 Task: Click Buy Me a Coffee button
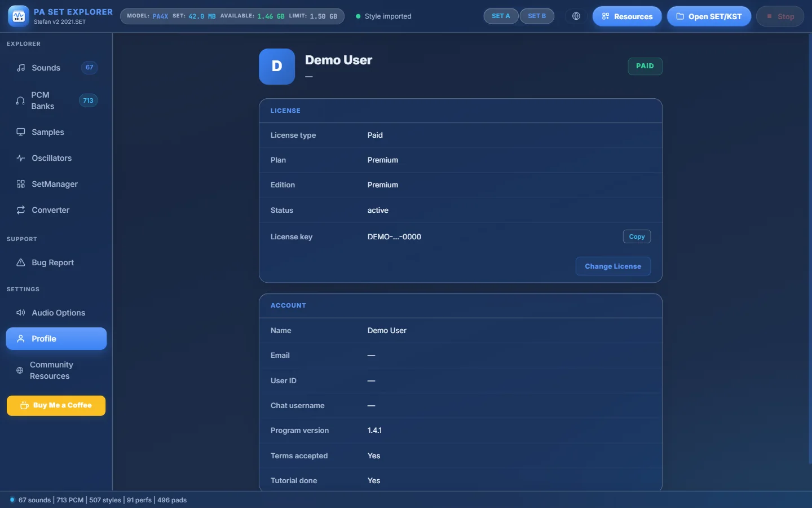[x=56, y=405]
